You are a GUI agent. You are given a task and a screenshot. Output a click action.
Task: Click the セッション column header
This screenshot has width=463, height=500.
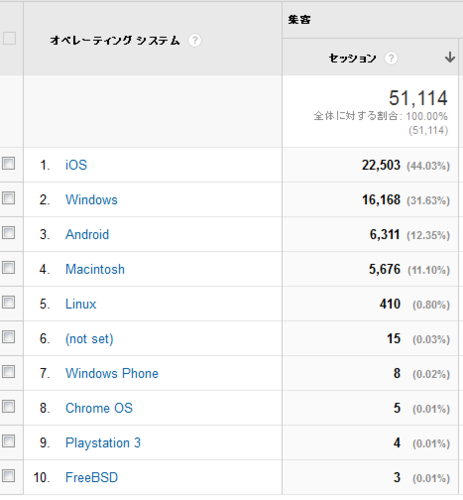pyautogui.click(x=352, y=58)
